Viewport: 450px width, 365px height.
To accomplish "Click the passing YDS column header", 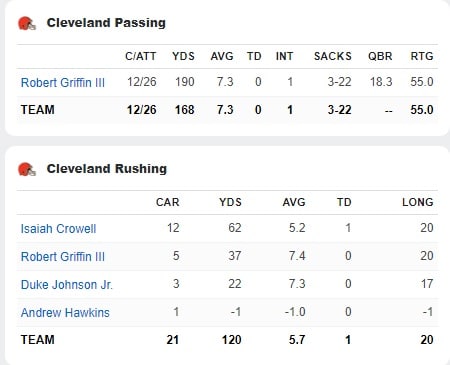I will click(x=183, y=56).
